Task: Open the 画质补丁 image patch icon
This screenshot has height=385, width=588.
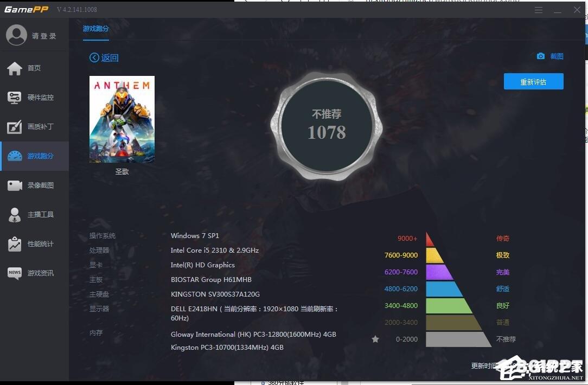Action: (x=14, y=127)
